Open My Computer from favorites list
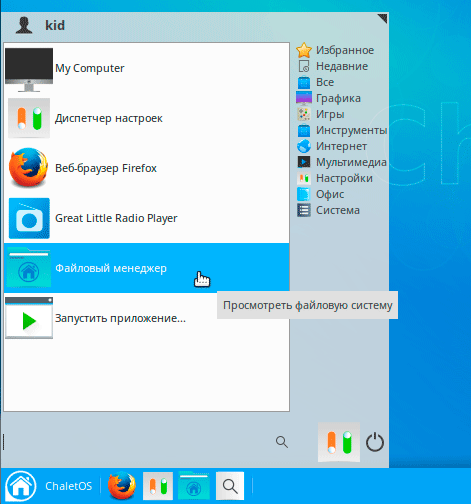The width and height of the screenshot is (471, 504). [x=146, y=68]
